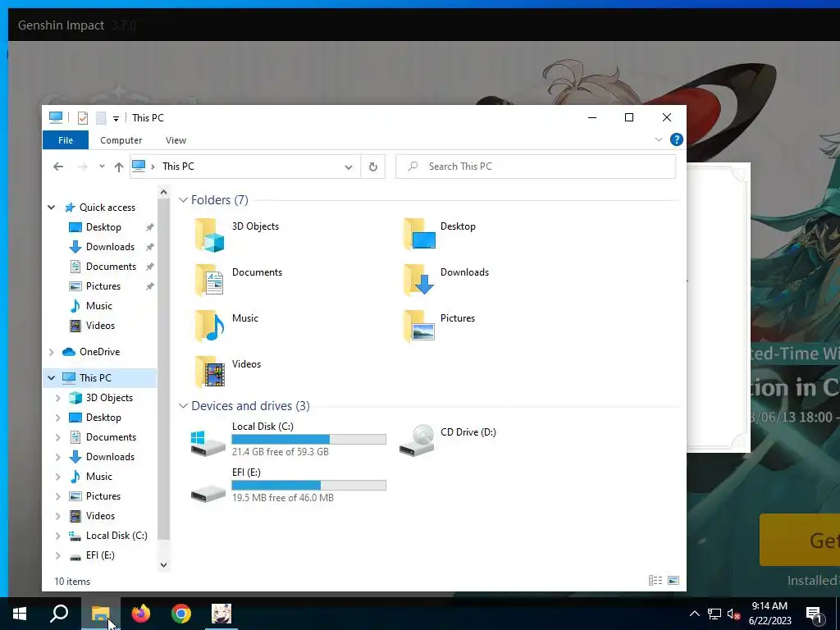Open the File menu tab
Screen dimensions: 840x630
[66, 139]
